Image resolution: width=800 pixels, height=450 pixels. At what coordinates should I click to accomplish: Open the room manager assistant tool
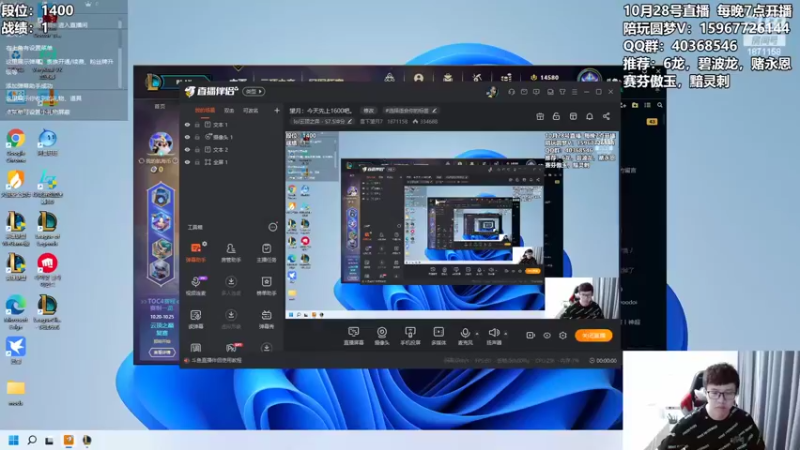(231, 252)
